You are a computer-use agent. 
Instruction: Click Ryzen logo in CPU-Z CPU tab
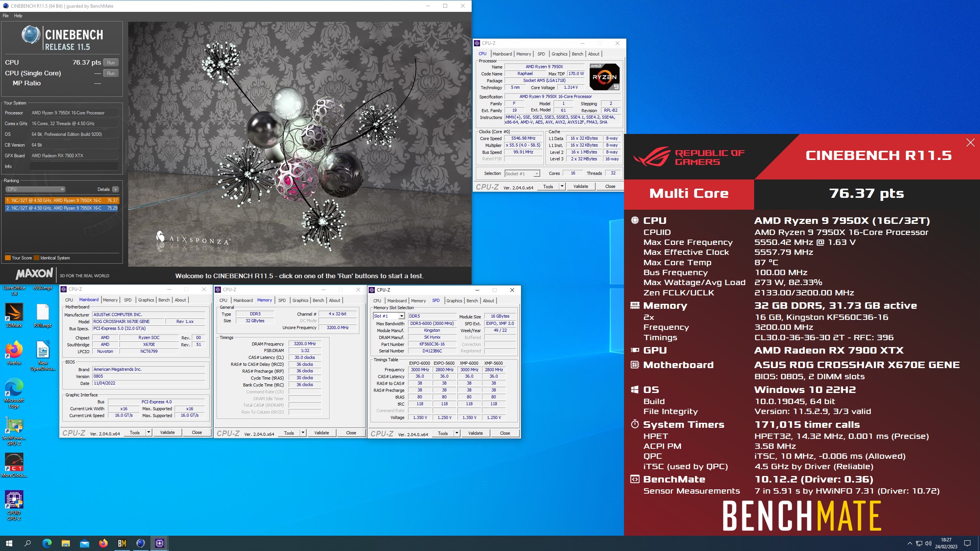(x=604, y=77)
